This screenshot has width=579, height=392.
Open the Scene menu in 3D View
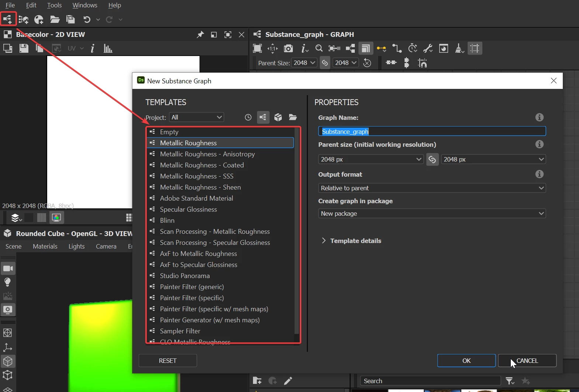14,246
